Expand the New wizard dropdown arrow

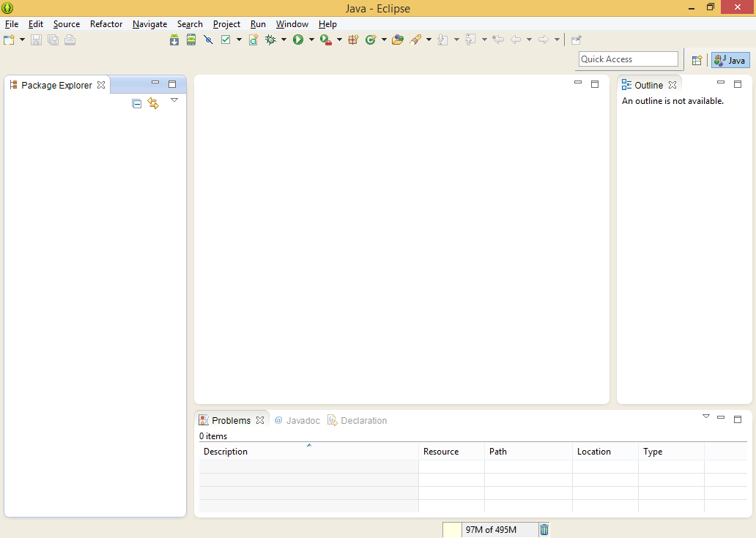[x=22, y=40]
